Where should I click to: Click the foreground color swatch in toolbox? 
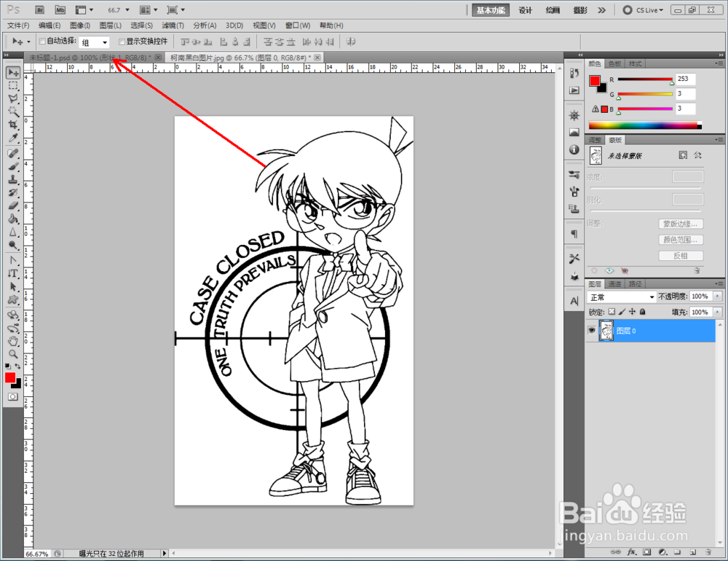[10, 378]
